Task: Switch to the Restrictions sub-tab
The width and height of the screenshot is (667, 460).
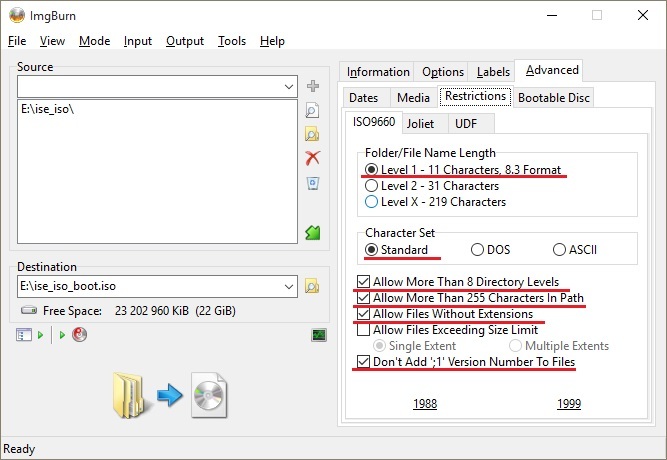Action: coord(475,96)
